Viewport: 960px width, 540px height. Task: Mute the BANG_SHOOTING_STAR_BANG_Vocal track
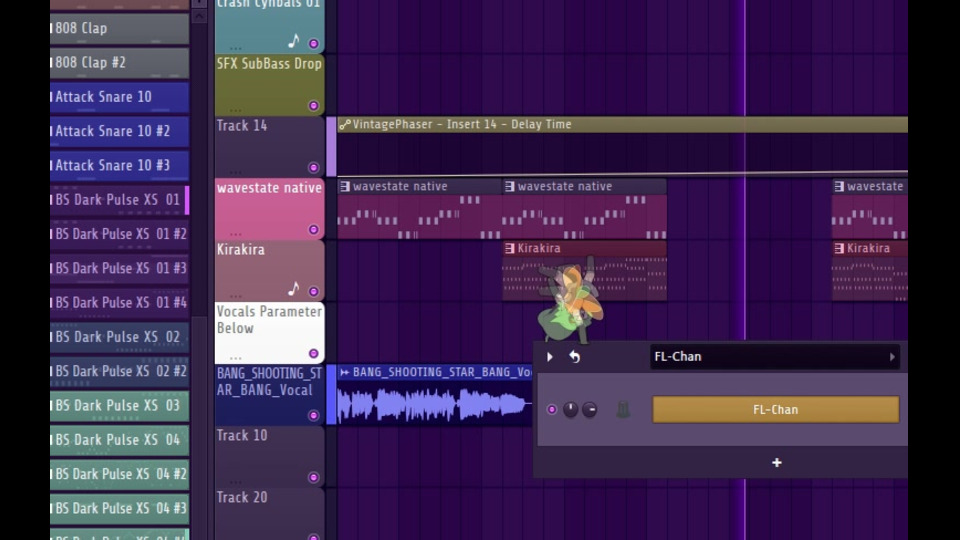pos(313,415)
